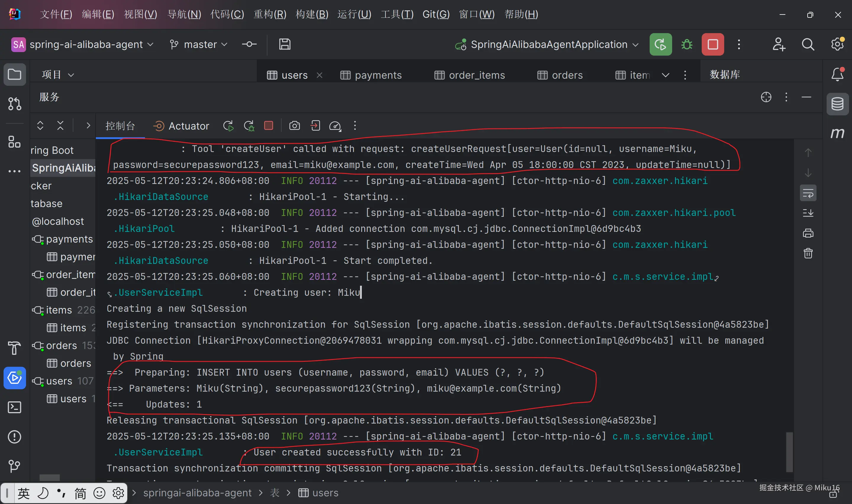The height and width of the screenshot is (504, 852).
Task: Click the users breadcrumb at the bottom
Action: click(x=325, y=493)
